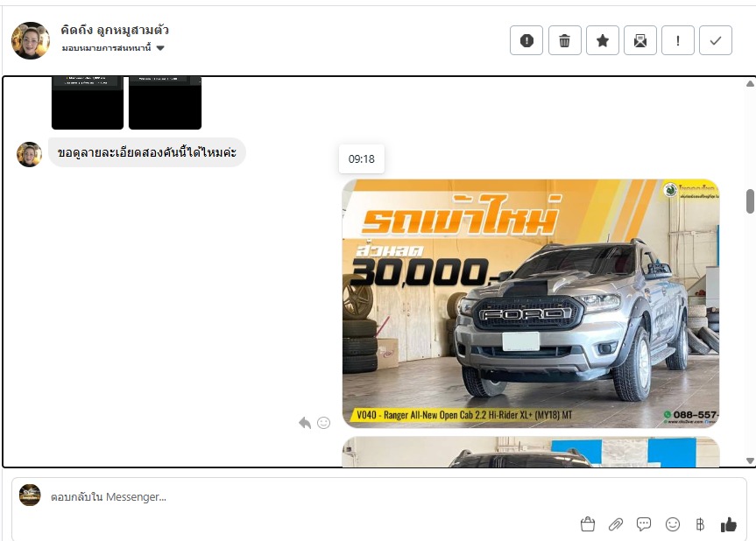Flag conversation with exclamation mark
Screen dimensions: 756x541
tap(678, 40)
